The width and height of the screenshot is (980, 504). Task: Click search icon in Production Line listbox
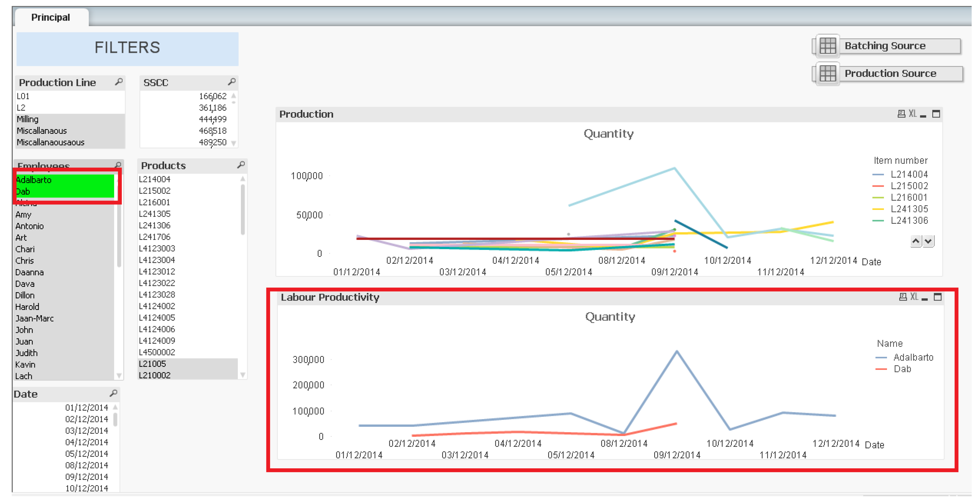click(x=119, y=82)
